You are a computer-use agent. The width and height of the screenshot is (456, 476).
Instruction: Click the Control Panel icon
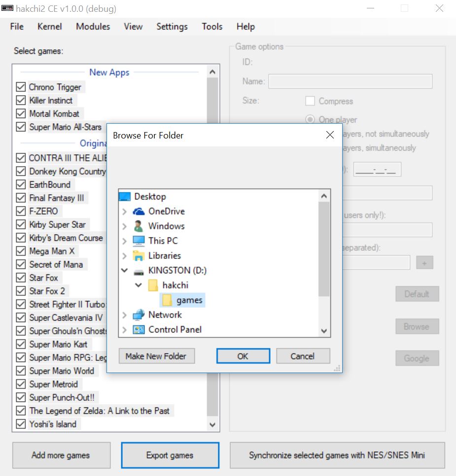[x=139, y=330]
